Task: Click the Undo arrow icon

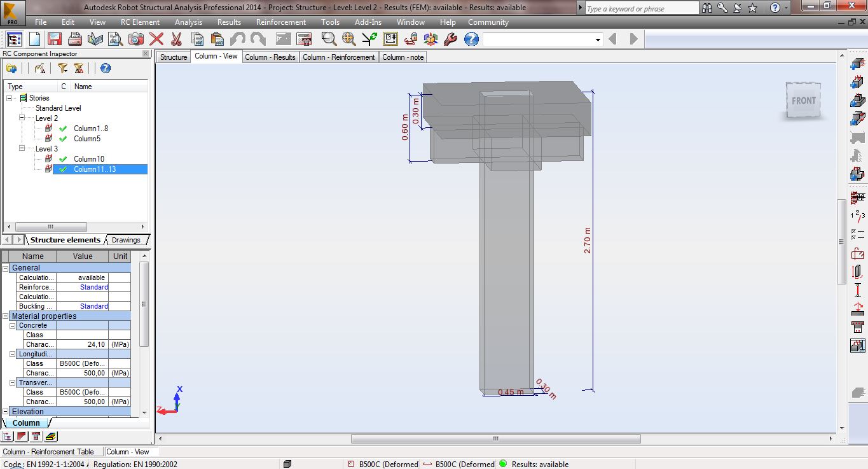Action: [238, 39]
